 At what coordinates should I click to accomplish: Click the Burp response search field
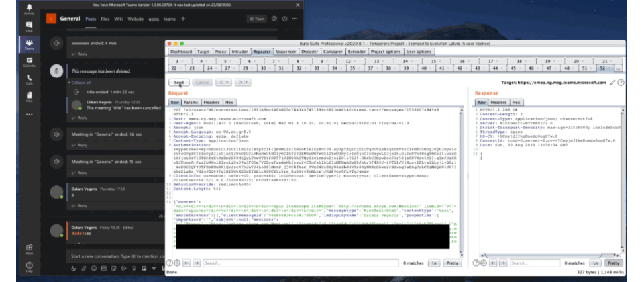tap(535, 263)
